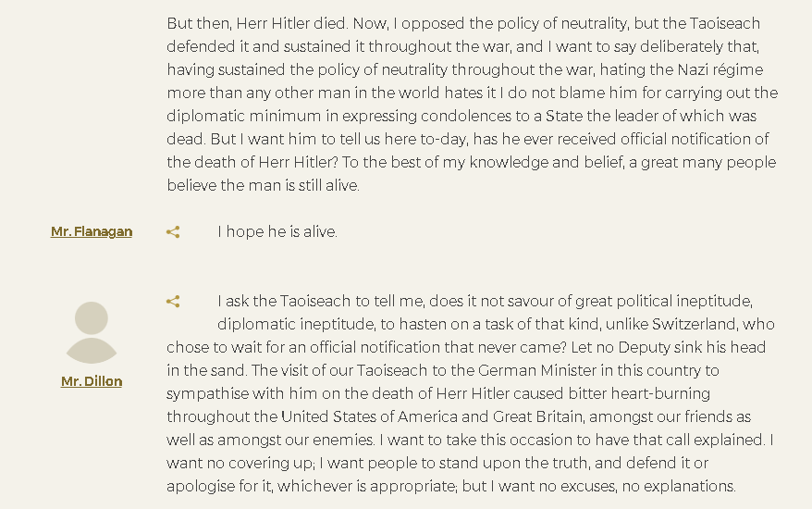
Task: Click the line starting "I ask the Taoiseach"
Action: click(x=486, y=301)
